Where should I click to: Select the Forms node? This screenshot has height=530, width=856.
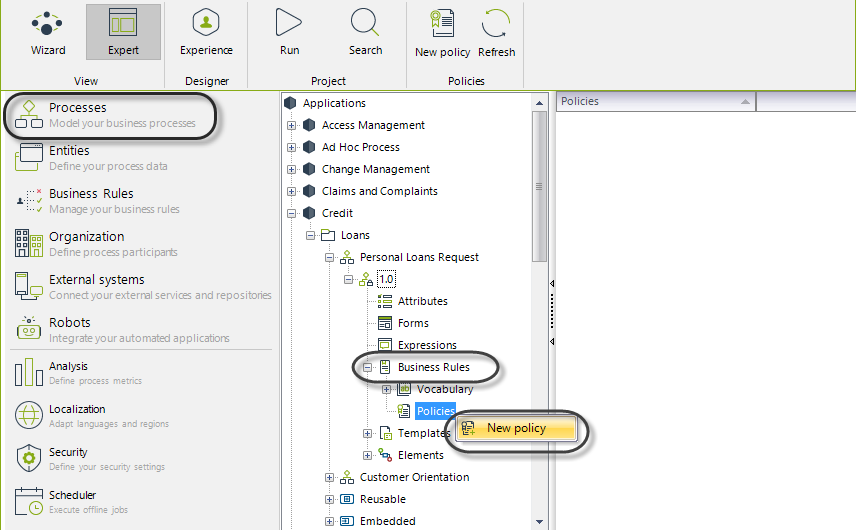click(x=413, y=323)
